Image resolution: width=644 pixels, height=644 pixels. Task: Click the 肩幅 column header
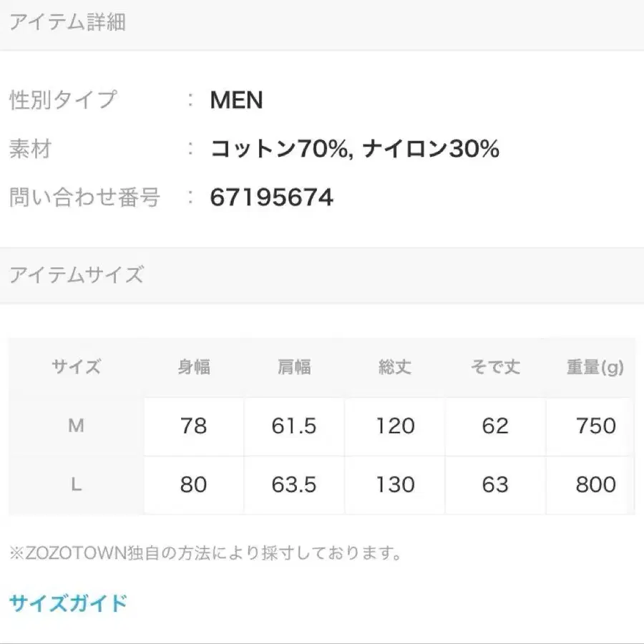(294, 367)
